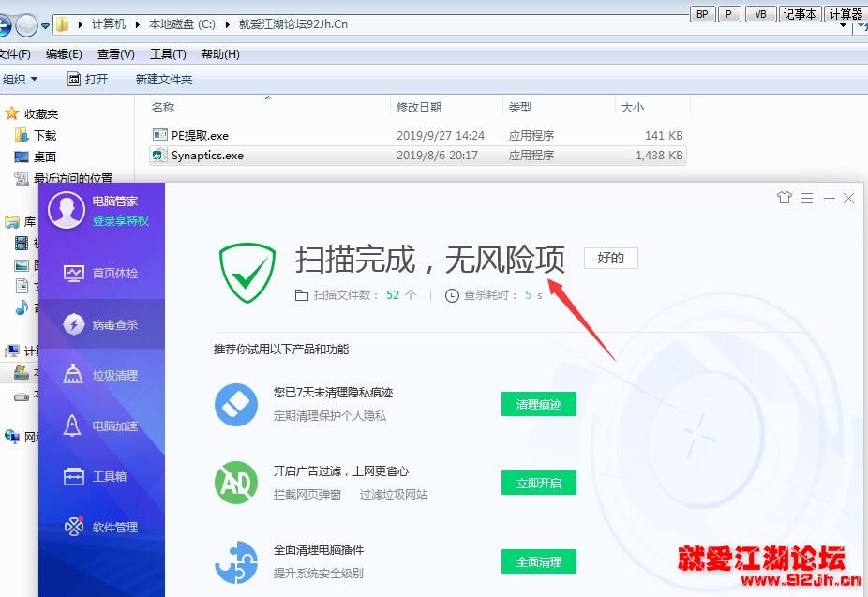Click 本地磁盘 (C:) in address bar
Viewport: 868px width, 597px height.
182,24
